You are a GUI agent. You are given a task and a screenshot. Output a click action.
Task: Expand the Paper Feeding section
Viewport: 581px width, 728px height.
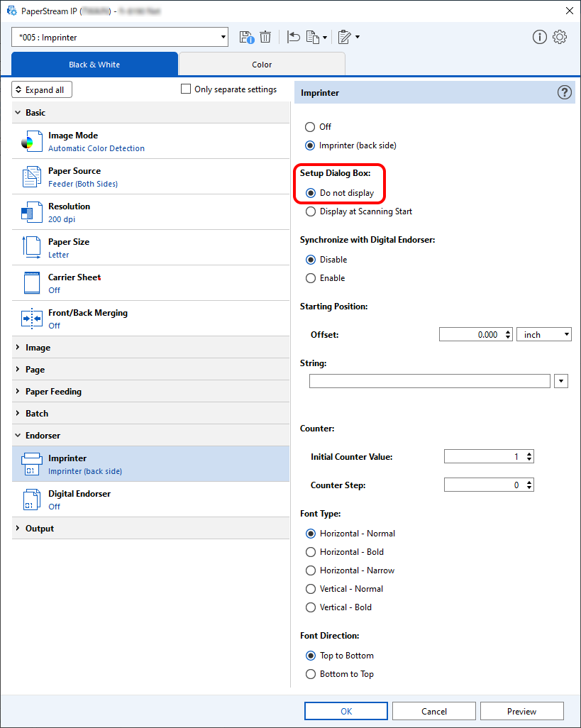click(150, 392)
